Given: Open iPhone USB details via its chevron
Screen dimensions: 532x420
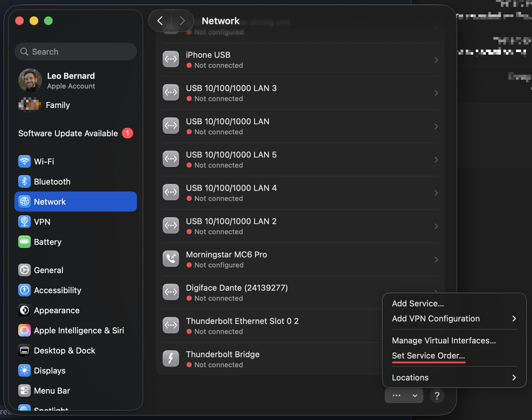Looking at the screenshot, I should point(436,60).
